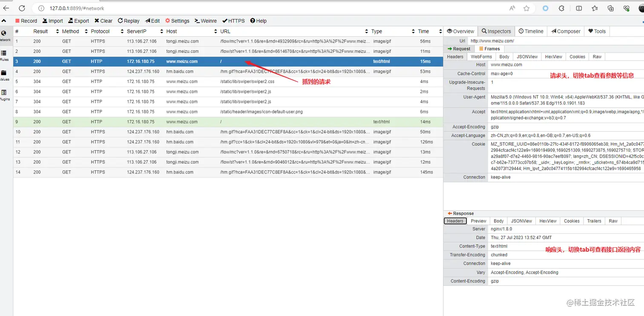Click the browser back arrow
This screenshot has width=644, height=316.
click(6, 8)
